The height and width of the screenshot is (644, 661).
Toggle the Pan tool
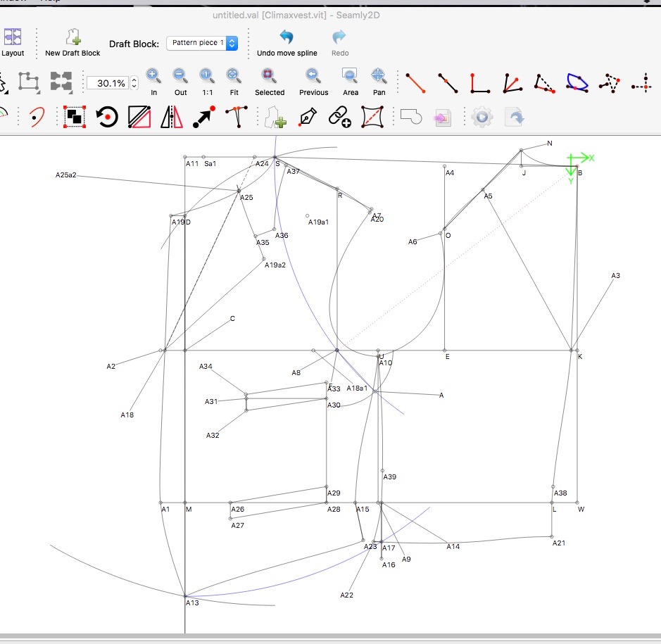379,76
